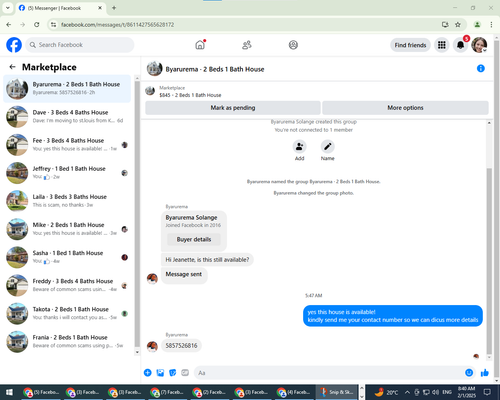Image resolution: width=500 pixels, height=400 pixels.
Task: Click the $845 Marketplace listing thumbnail
Action: 150,91
